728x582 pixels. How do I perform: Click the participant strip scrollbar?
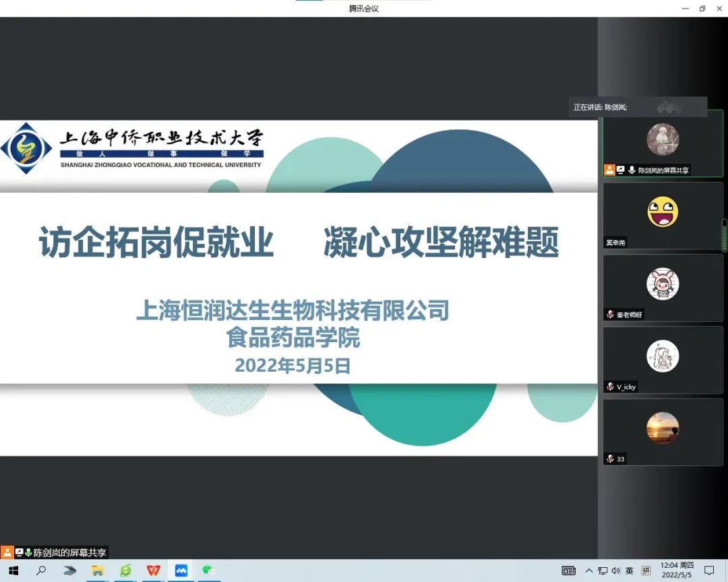724,236
